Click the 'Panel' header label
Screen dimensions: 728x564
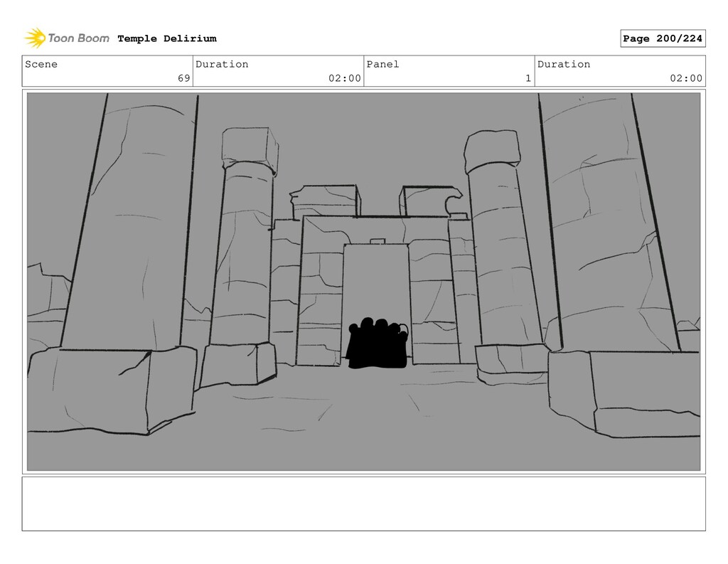click(x=382, y=64)
